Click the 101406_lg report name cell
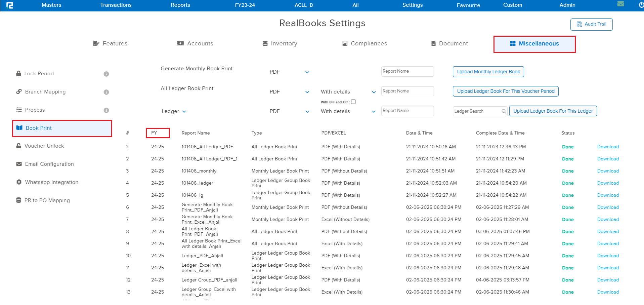This screenshot has width=644, height=305. click(192, 195)
